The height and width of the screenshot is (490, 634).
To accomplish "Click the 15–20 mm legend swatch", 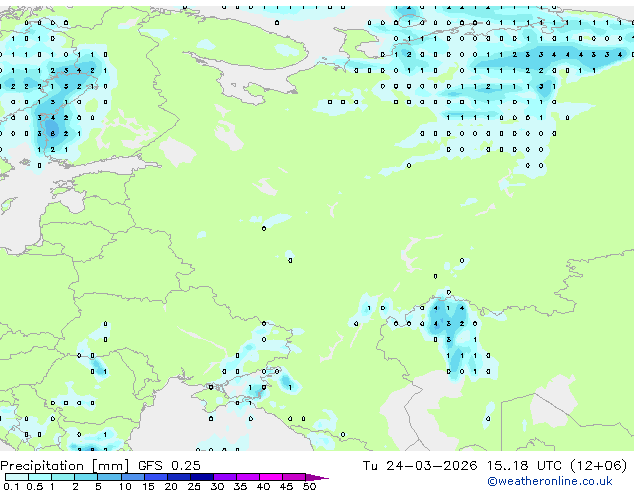I will tap(155, 477).
